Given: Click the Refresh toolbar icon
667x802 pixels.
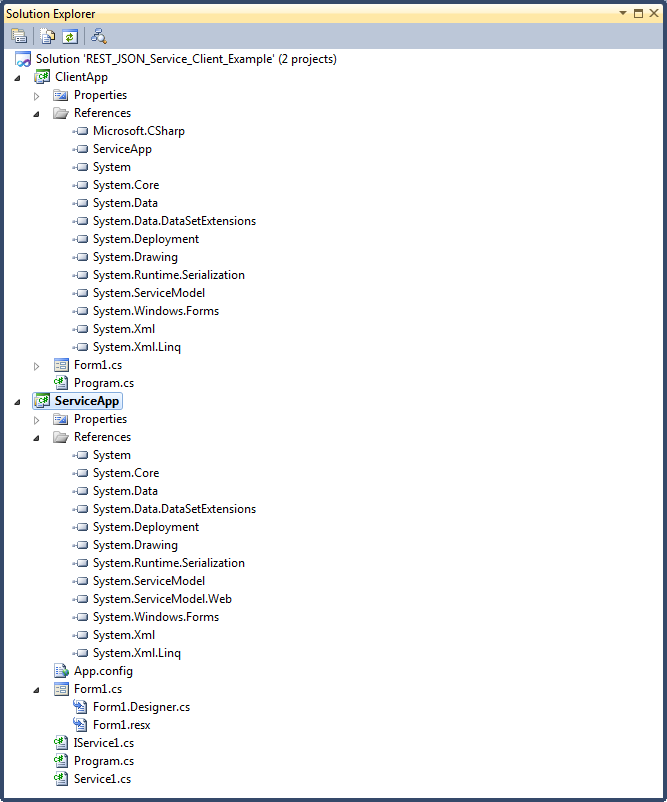Looking at the screenshot, I should click(70, 36).
